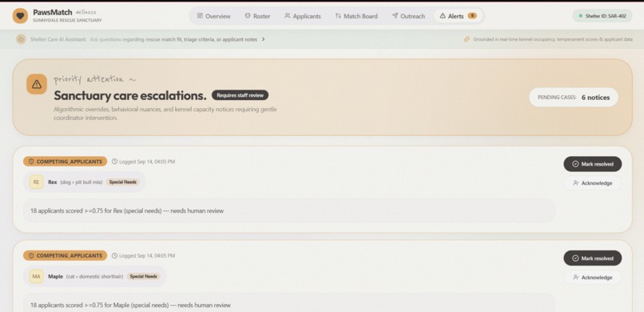Click the Applicants tab people icon

point(288,16)
